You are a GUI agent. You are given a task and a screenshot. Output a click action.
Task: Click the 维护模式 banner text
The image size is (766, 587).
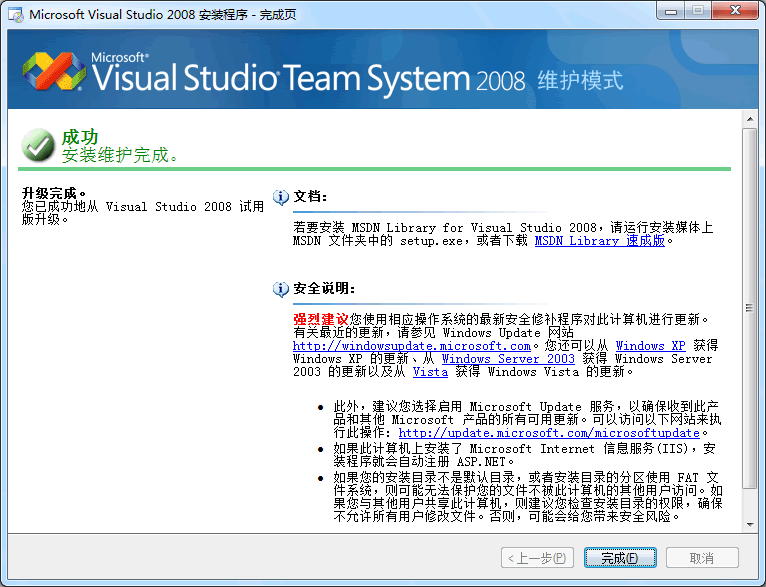(x=580, y=81)
